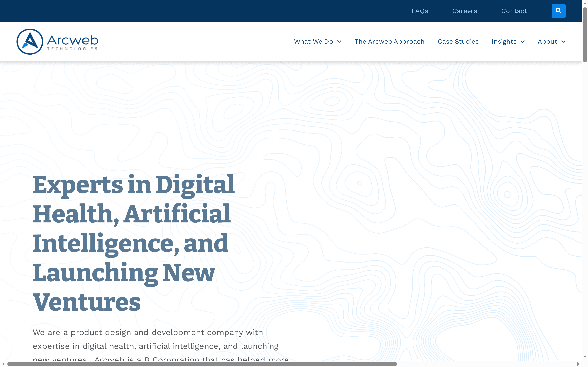Expand the About dropdown
This screenshot has height=367, width=588.
[x=548, y=41]
